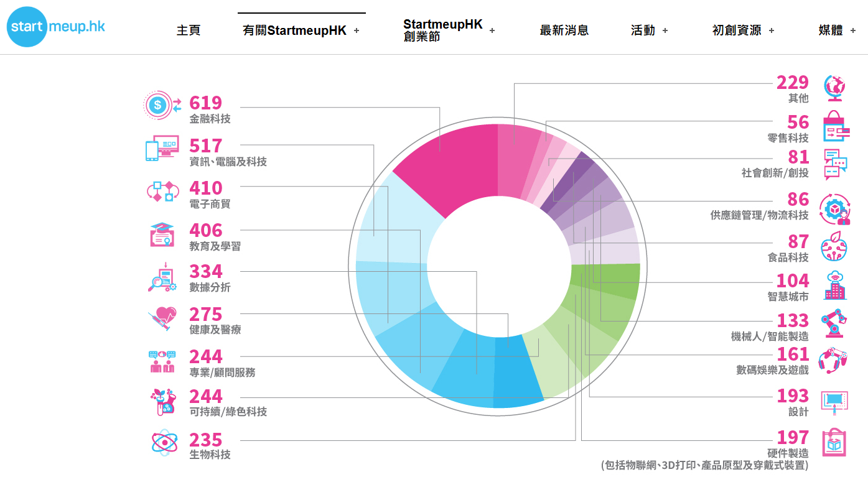
Task: Expand the 初創資源 submenu plus sign
Action: tap(772, 30)
